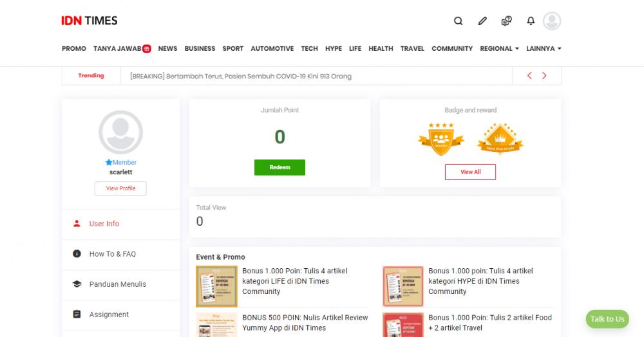Select How To & FAQ in sidebar
The height and width of the screenshot is (337, 644).
point(121,254)
